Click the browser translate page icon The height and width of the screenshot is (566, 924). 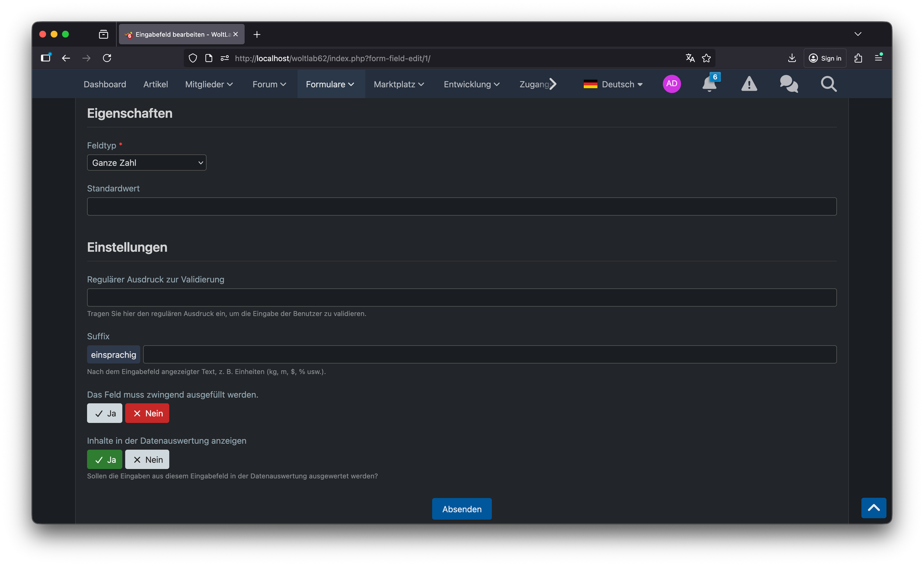pyautogui.click(x=690, y=58)
